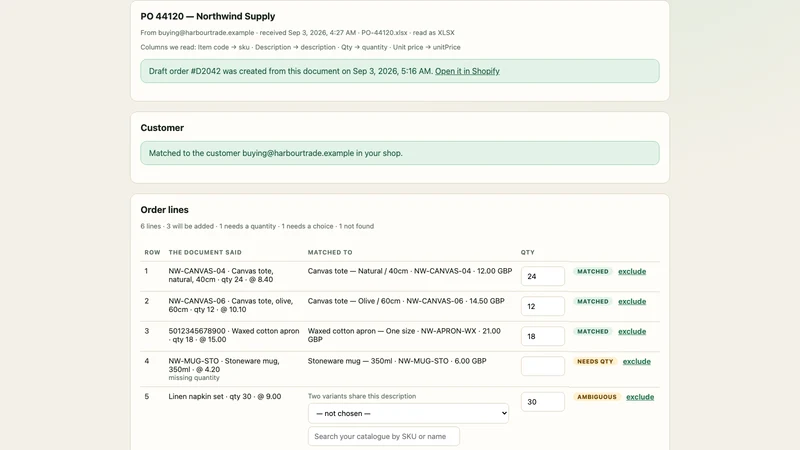The height and width of the screenshot is (450, 800).
Task: Click the AMBIGUOUS badge
Action: coord(596,397)
